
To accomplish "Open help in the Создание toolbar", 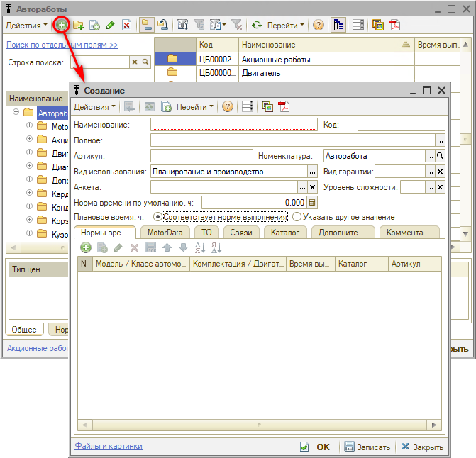I will tap(227, 107).
